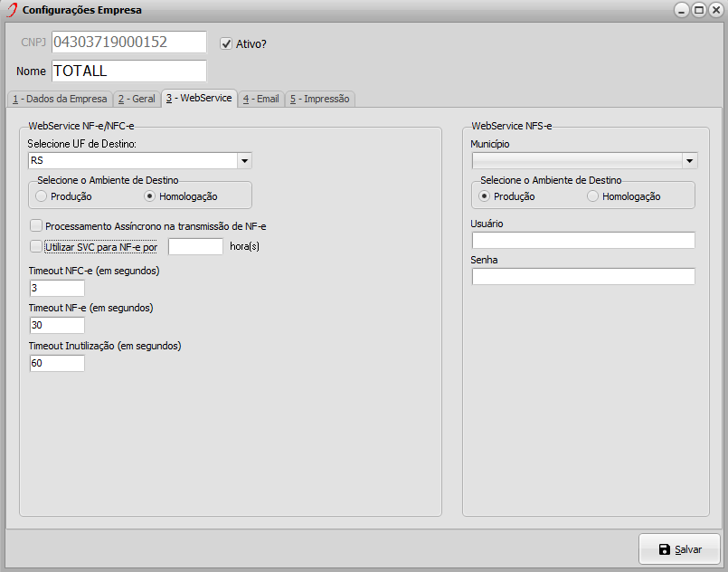Click the application logo in the title bar

click(x=11, y=10)
